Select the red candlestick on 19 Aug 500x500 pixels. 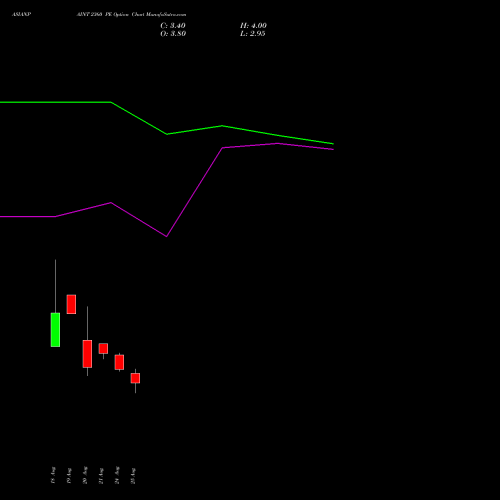71,304
